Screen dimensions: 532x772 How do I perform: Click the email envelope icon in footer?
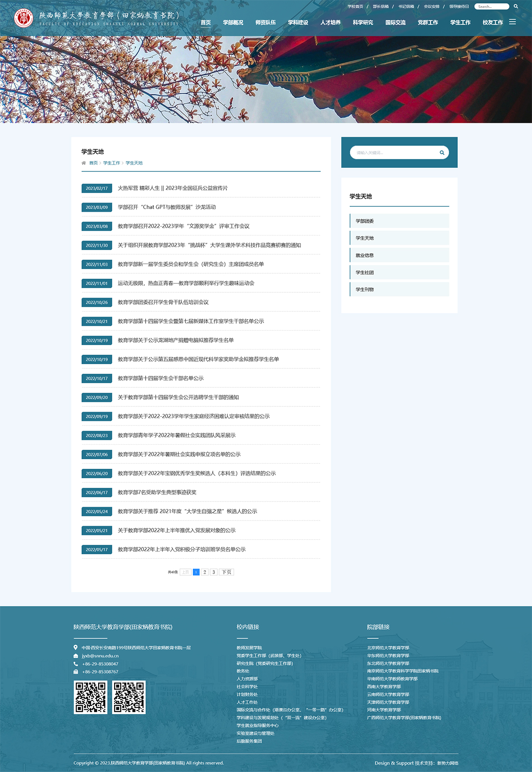[x=76, y=656]
